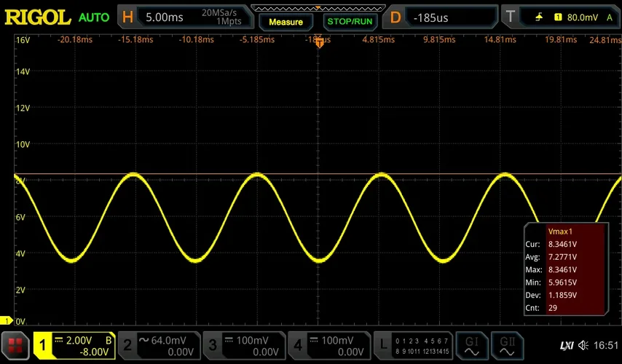Open channel 1 2.00V vertical scale

click(x=79, y=341)
